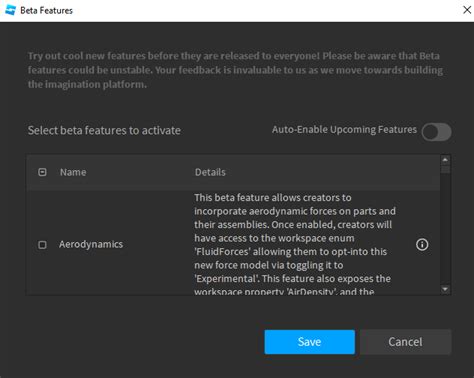This screenshot has width=474, height=378.
Task: Click the scrollbar up arrow
Action: 445,160
